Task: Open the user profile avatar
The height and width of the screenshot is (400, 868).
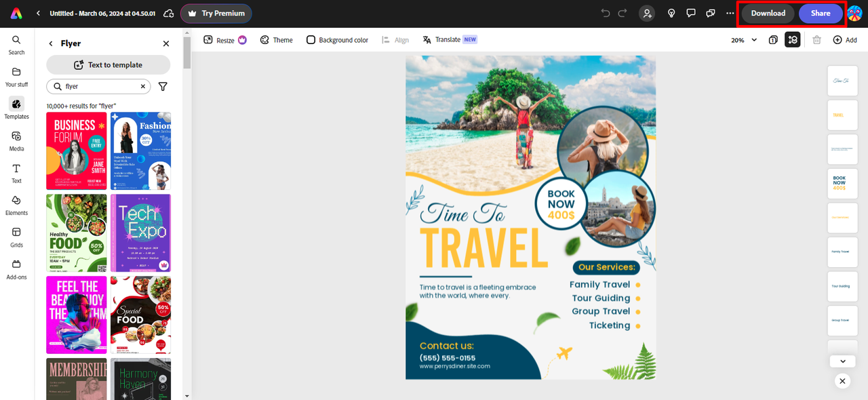Action: point(854,13)
